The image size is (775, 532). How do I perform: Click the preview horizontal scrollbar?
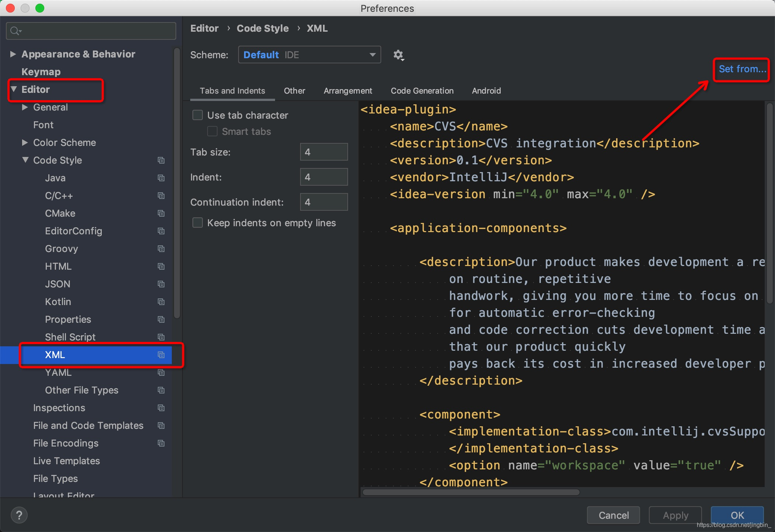point(471,492)
